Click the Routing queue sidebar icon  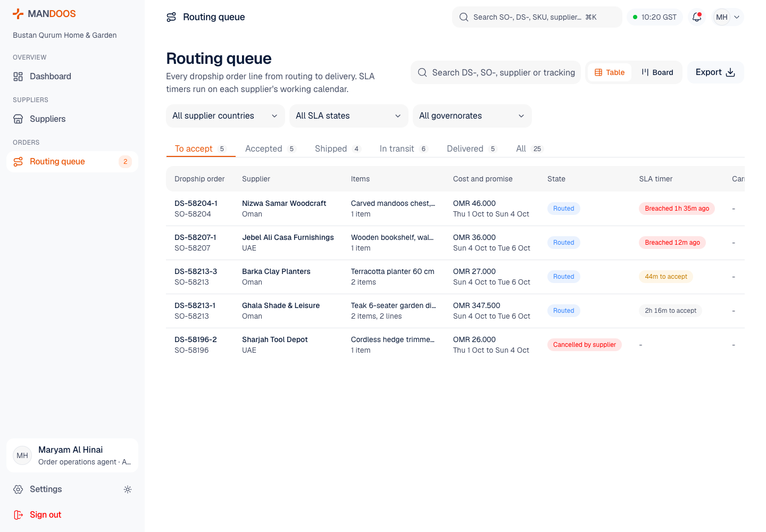[x=18, y=162]
